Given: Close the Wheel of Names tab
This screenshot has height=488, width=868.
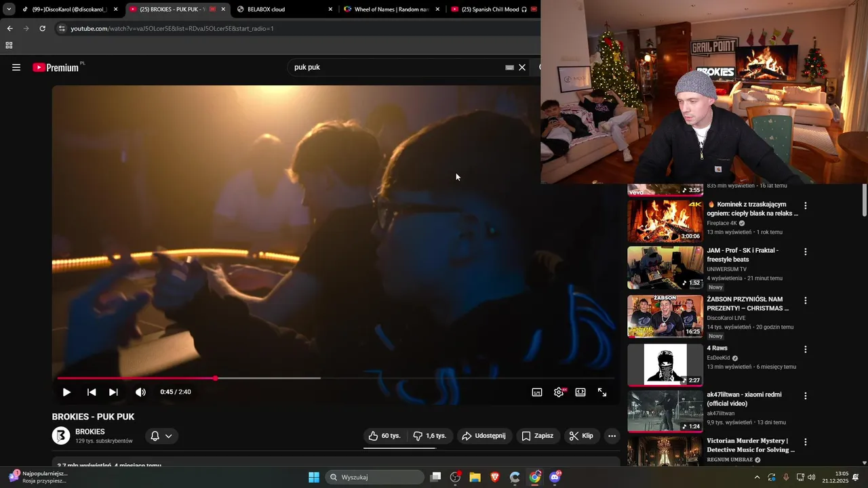Looking at the screenshot, I should point(437,9).
